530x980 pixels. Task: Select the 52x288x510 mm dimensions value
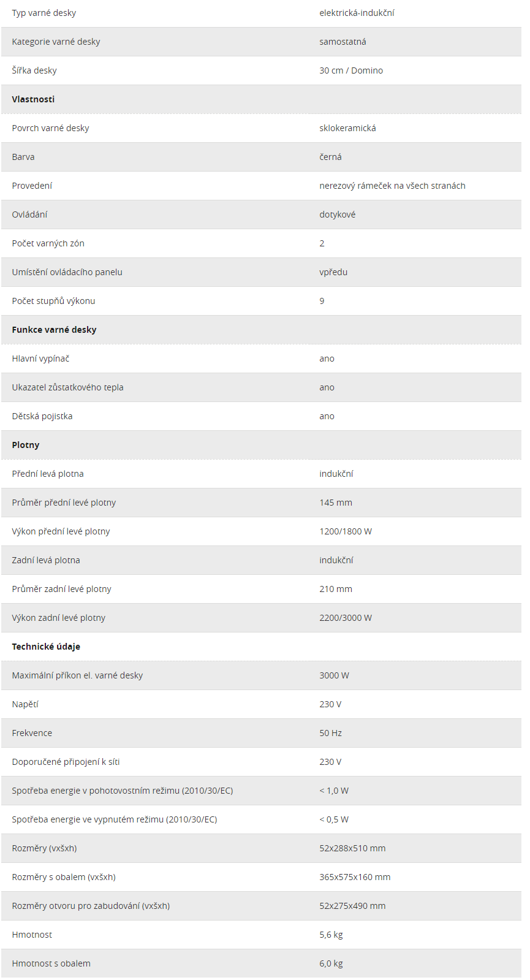(x=352, y=848)
